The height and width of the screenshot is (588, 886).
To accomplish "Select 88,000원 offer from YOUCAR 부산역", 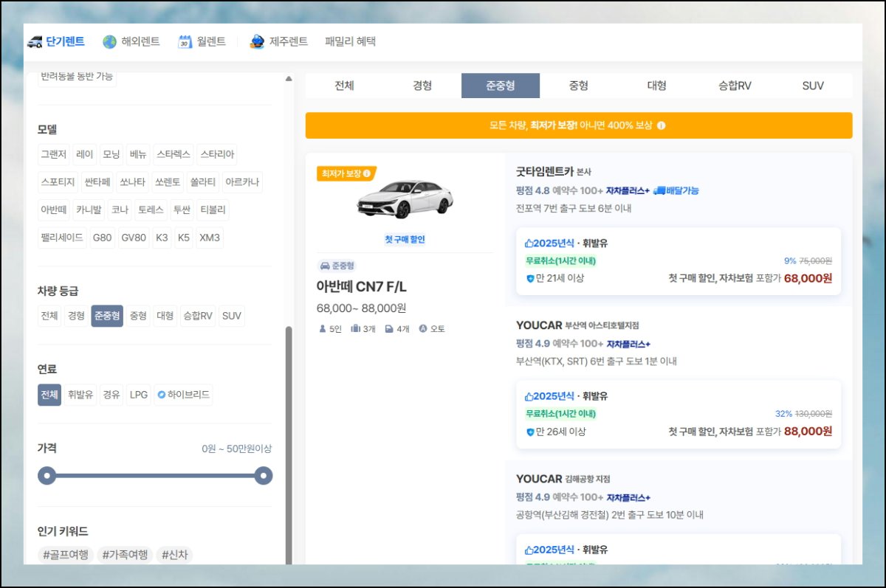I will [679, 414].
